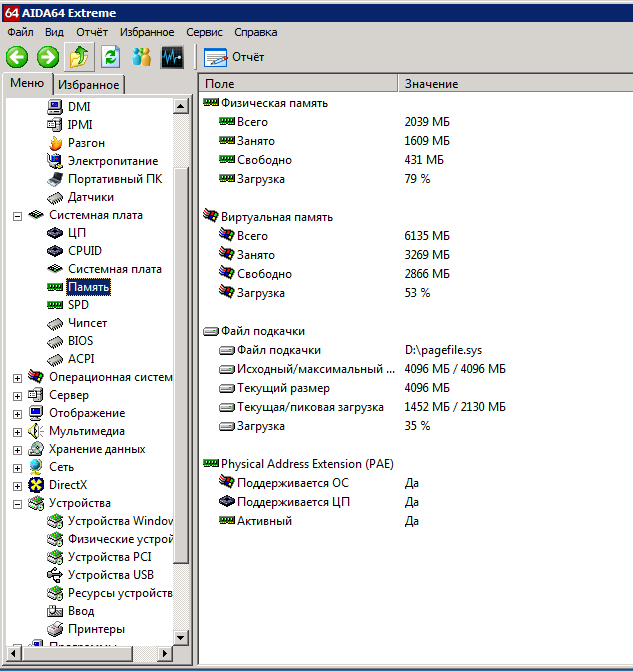This screenshot has height=671, width=633.
Task: Click the flame icon for Разгон
Action: [x=55, y=143]
